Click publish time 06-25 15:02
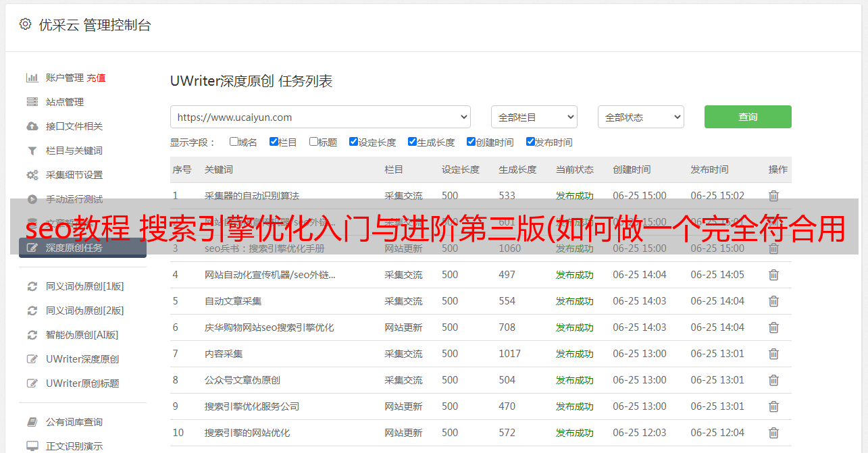868x453 pixels. [717, 196]
